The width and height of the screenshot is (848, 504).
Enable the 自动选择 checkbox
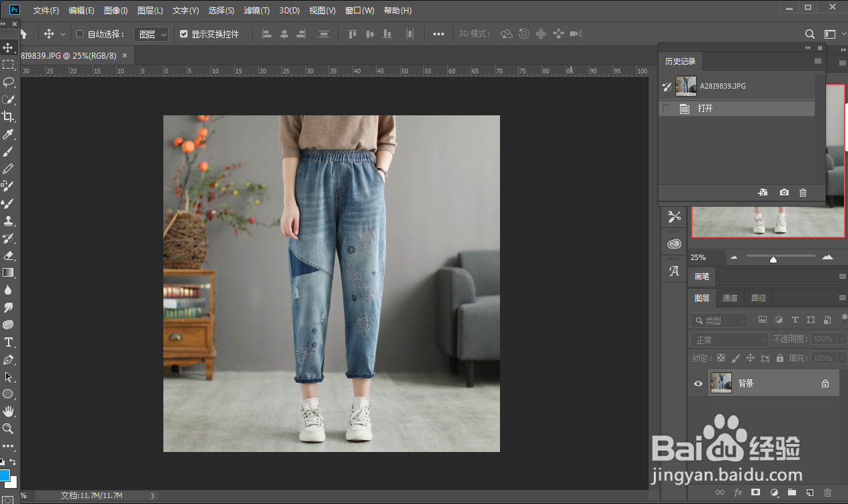[80, 34]
